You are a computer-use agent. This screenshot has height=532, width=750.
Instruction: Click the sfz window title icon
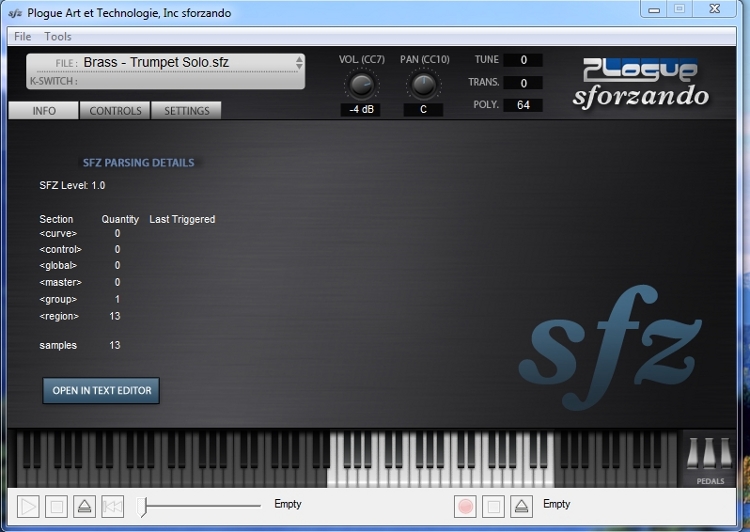(x=15, y=13)
